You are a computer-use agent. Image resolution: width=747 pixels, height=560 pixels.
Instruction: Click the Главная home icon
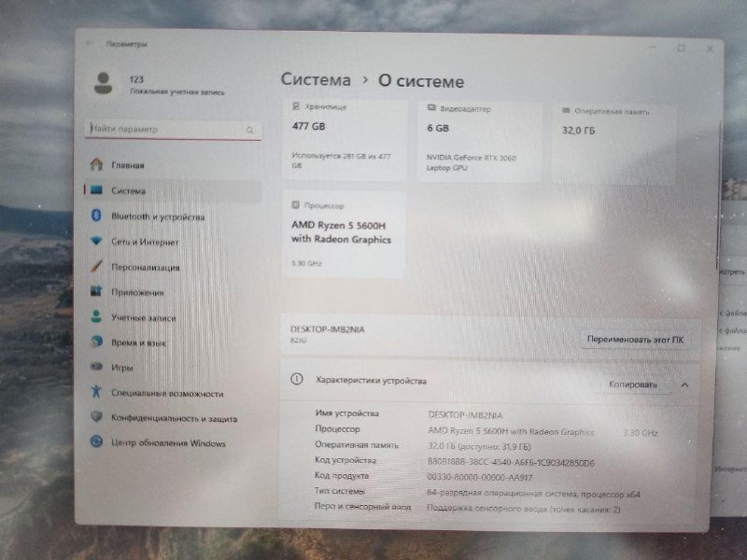point(97,164)
